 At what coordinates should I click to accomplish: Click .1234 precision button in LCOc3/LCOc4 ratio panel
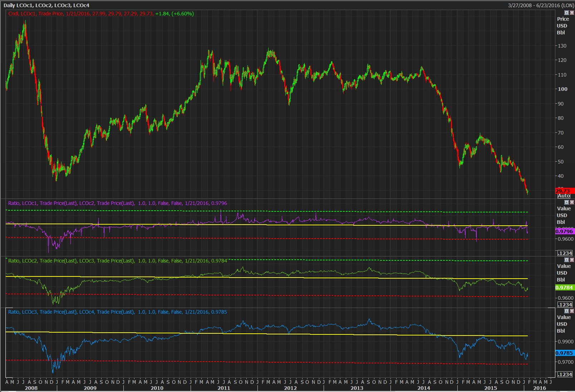click(x=565, y=374)
